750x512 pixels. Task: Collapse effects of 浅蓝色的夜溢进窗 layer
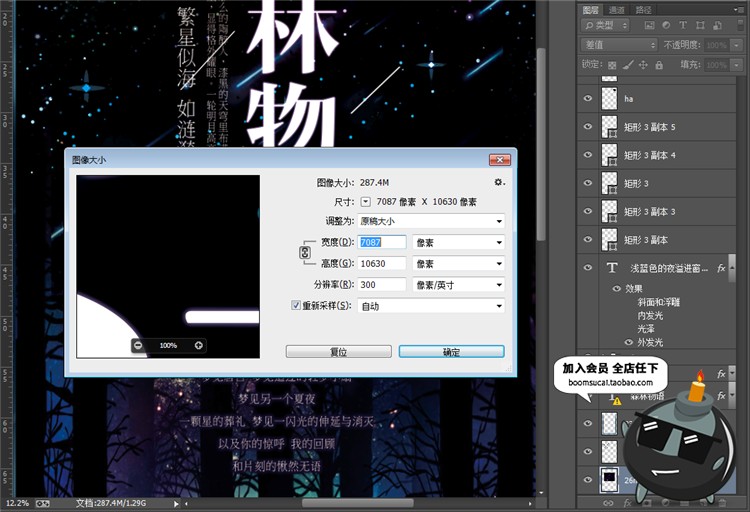tap(731, 268)
